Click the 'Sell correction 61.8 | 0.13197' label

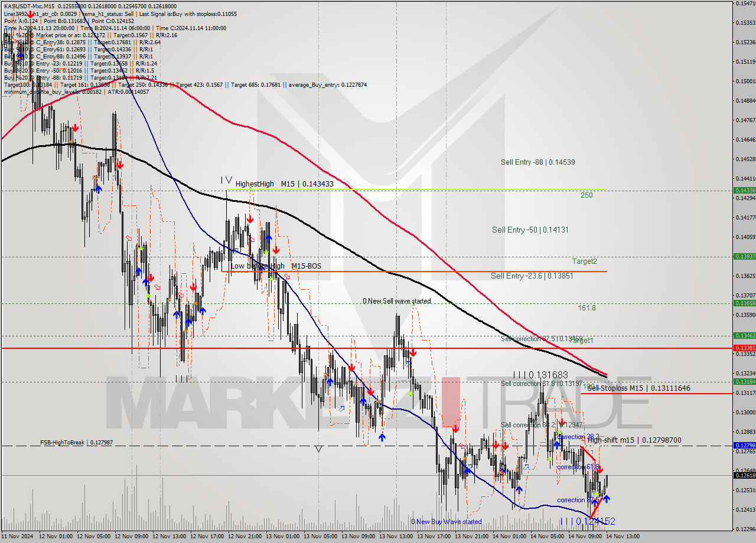(541, 384)
